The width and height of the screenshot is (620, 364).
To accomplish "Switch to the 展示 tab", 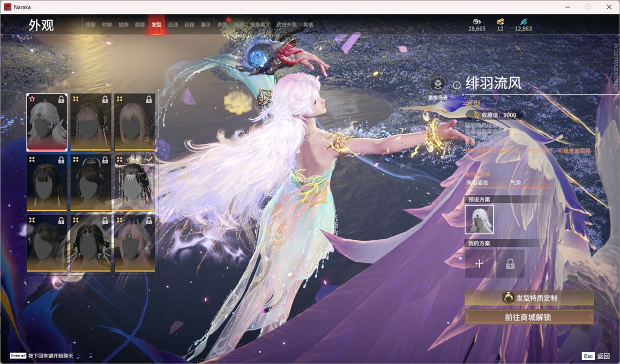I will tap(206, 25).
